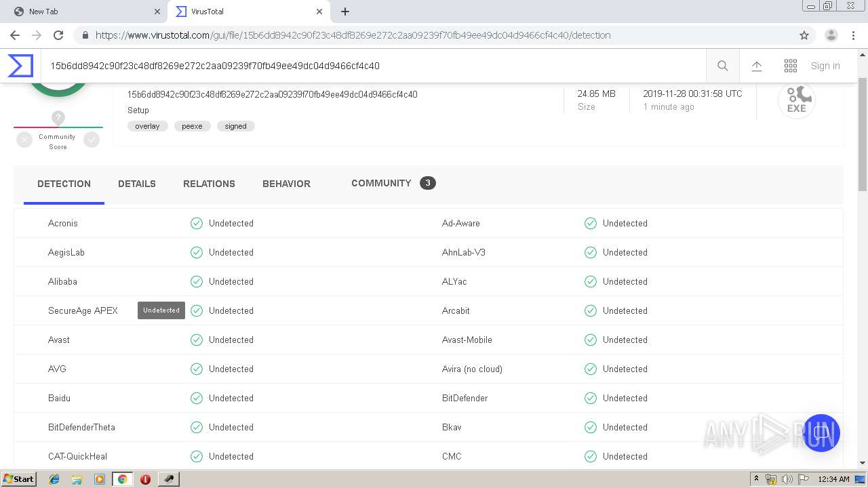This screenshot has height=488, width=868.
Task: Vote positive with the community check icon
Action: (92, 140)
